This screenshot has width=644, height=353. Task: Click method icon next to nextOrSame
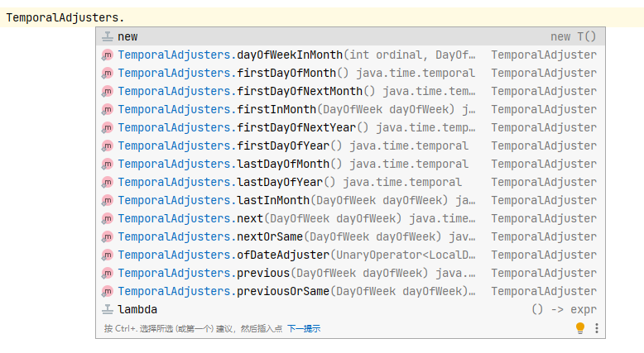pyautogui.click(x=108, y=236)
